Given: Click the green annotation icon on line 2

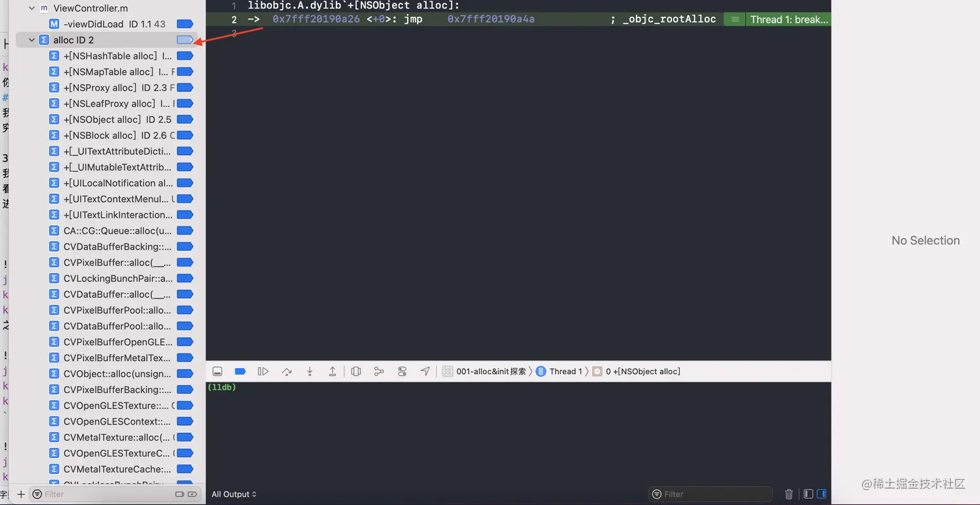Looking at the screenshot, I should [x=734, y=19].
